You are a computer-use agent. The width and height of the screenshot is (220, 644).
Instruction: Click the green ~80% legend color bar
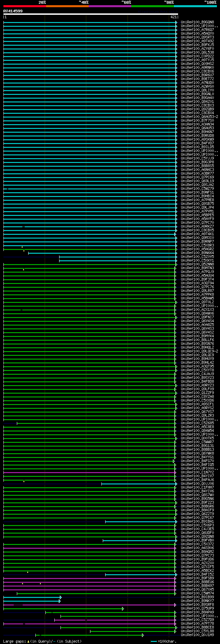(152, 6)
